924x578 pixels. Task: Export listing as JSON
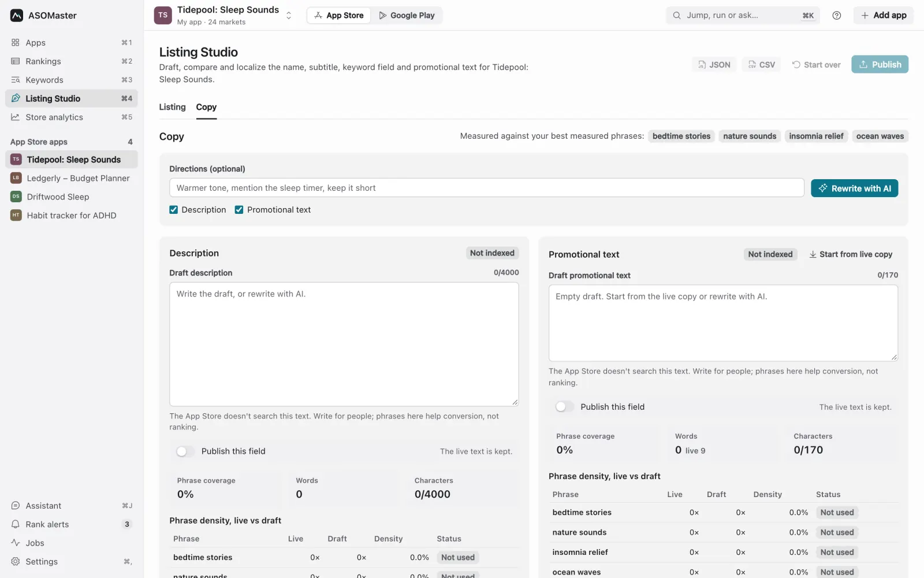[714, 65]
